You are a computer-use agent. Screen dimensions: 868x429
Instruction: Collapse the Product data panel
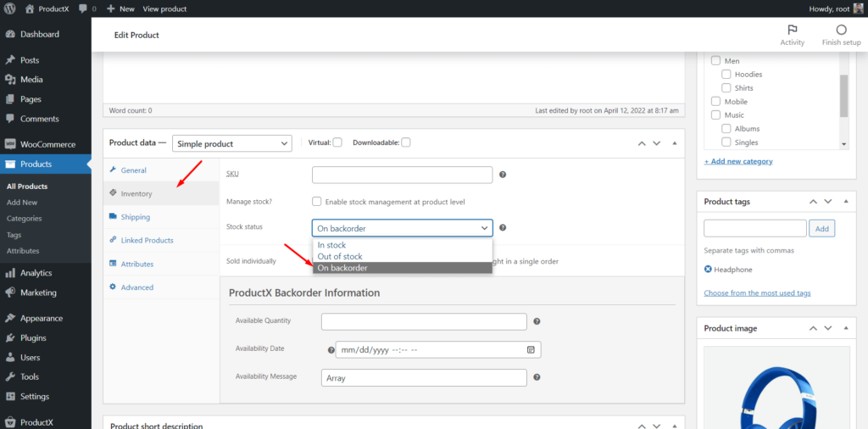(x=674, y=142)
